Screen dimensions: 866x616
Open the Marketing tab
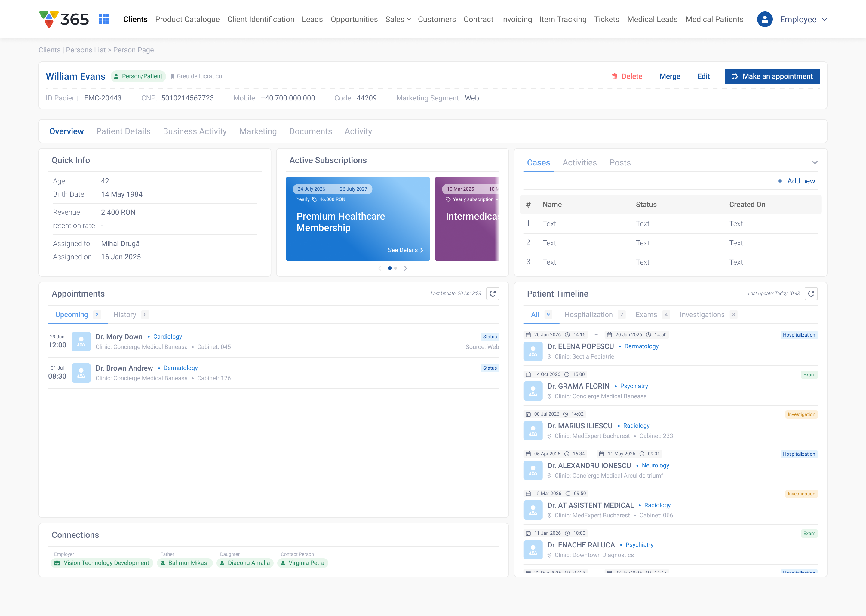click(x=258, y=131)
